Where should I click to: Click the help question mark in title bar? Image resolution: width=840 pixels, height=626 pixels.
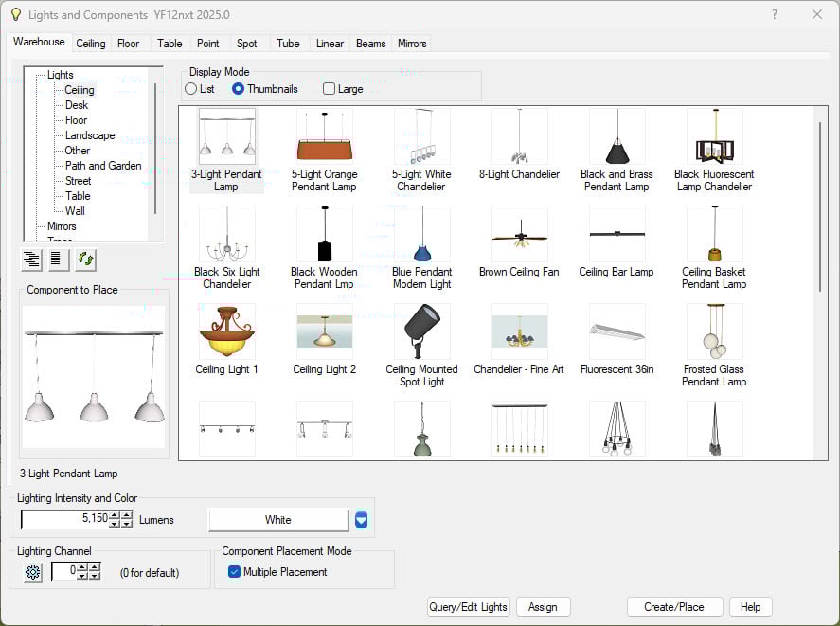click(x=774, y=14)
